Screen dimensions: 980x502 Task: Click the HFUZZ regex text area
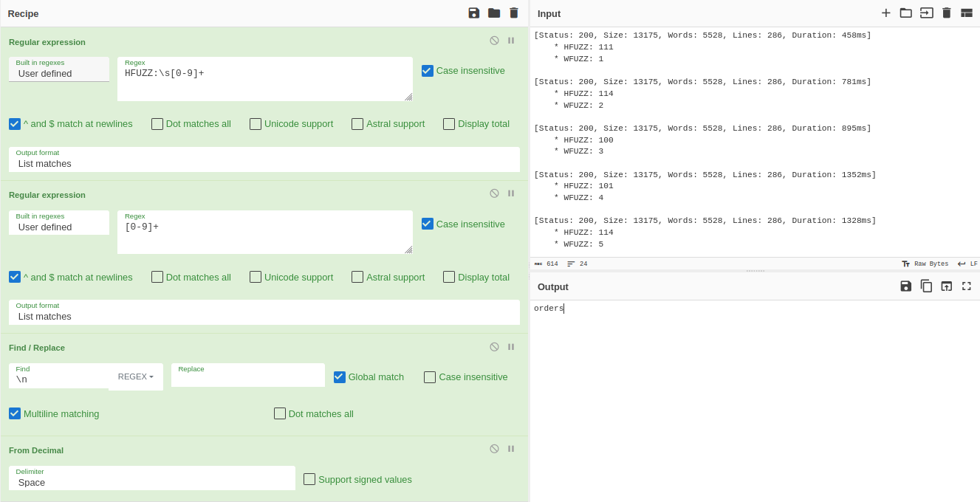[264, 83]
